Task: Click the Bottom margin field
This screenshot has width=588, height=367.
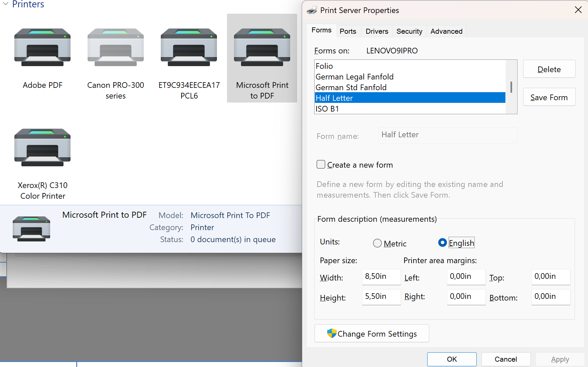Action: tap(551, 297)
